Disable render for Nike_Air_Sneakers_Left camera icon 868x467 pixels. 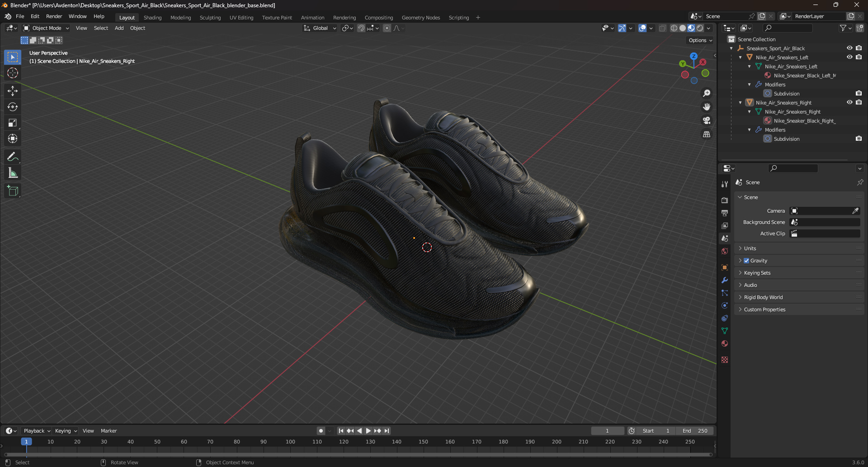(x=859, y=57)
